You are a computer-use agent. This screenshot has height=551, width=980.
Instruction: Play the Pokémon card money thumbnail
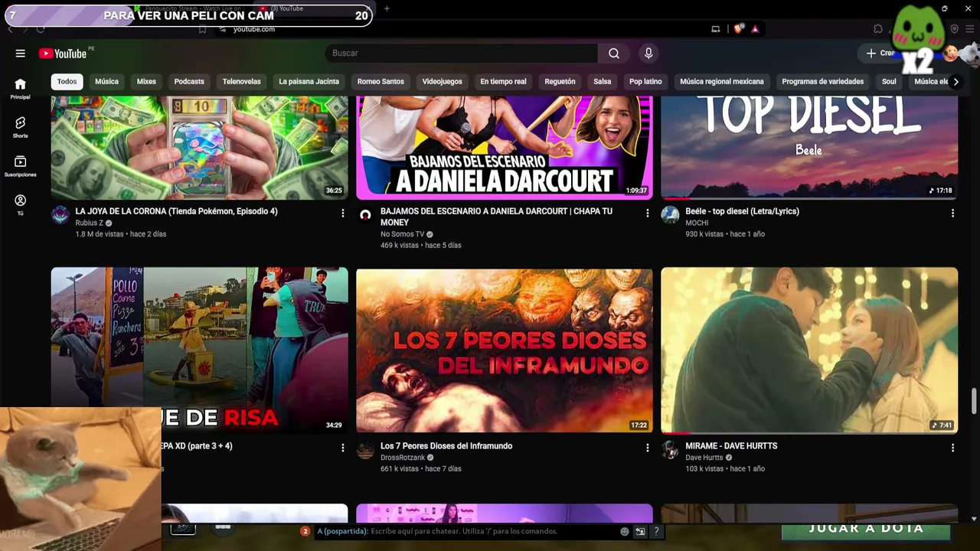click(x=199, y=148)
